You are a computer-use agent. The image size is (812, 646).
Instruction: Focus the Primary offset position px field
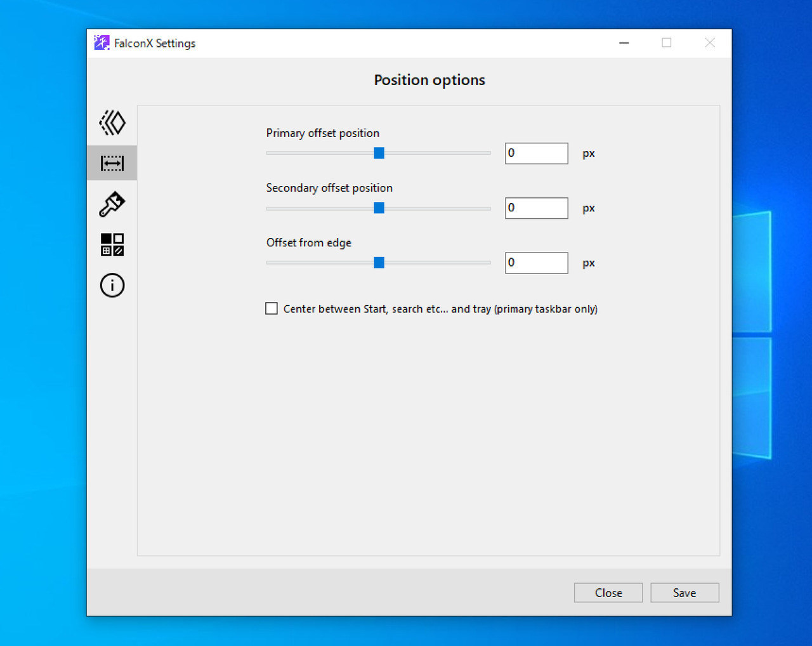(536, 153)
